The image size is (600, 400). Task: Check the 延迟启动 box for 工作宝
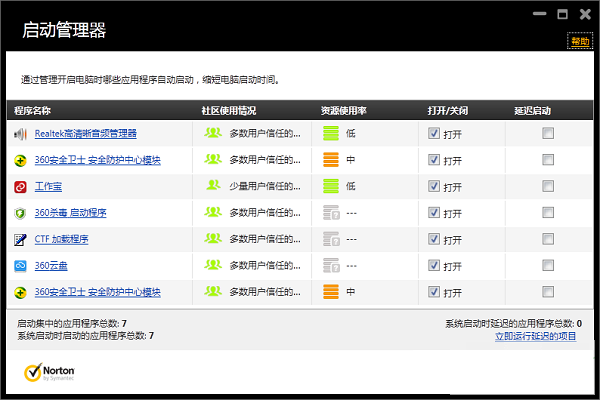pos(547,186)
